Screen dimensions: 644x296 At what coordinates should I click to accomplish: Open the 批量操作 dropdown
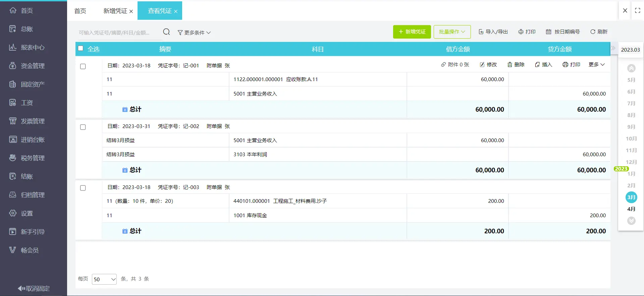click(452, 32)
